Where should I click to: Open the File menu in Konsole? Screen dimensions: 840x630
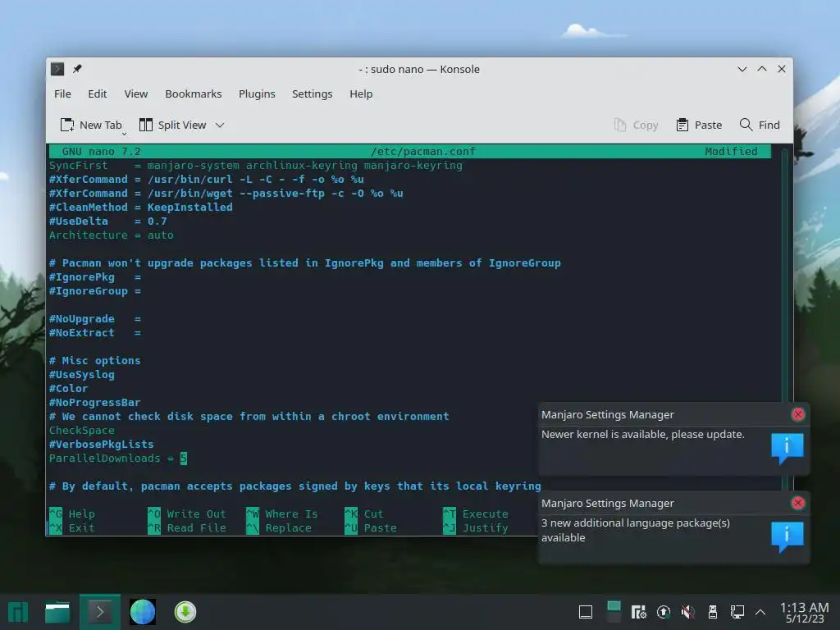coord(62,94)
